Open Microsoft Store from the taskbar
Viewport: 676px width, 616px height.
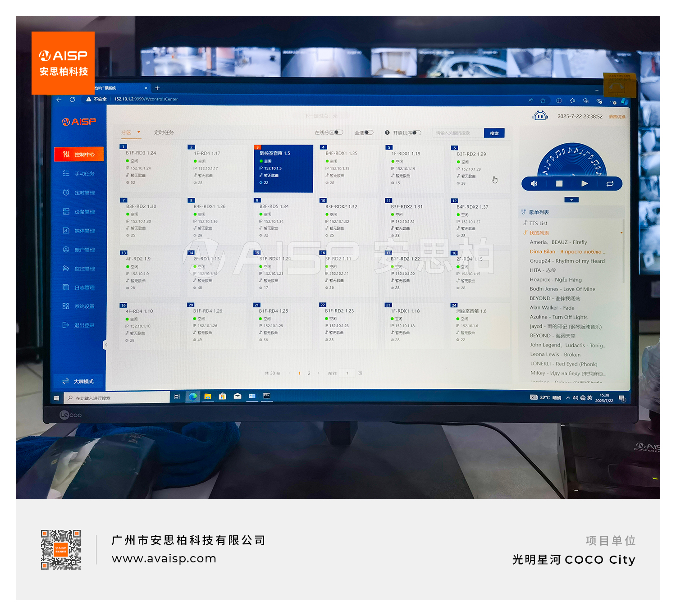tap(223, 397)
